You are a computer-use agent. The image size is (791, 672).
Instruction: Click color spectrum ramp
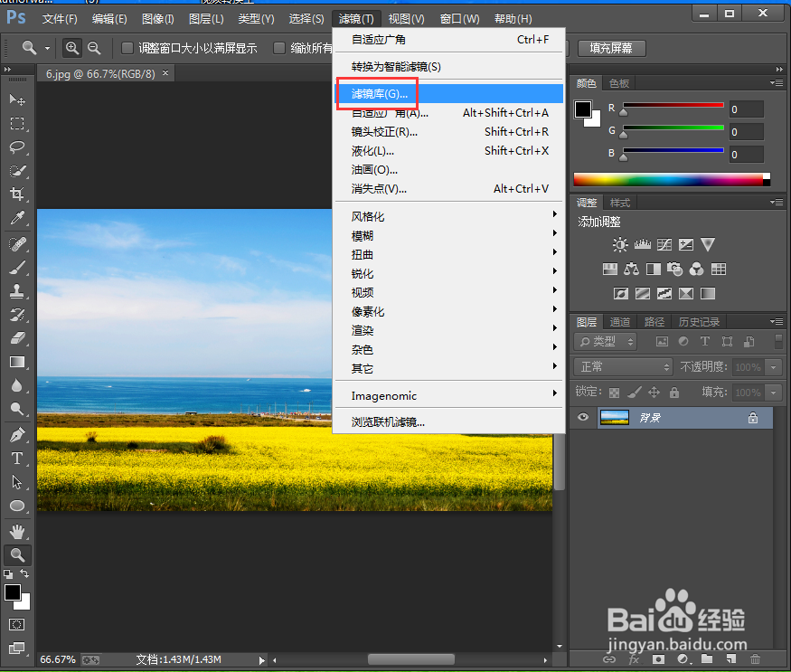(672, 179)
